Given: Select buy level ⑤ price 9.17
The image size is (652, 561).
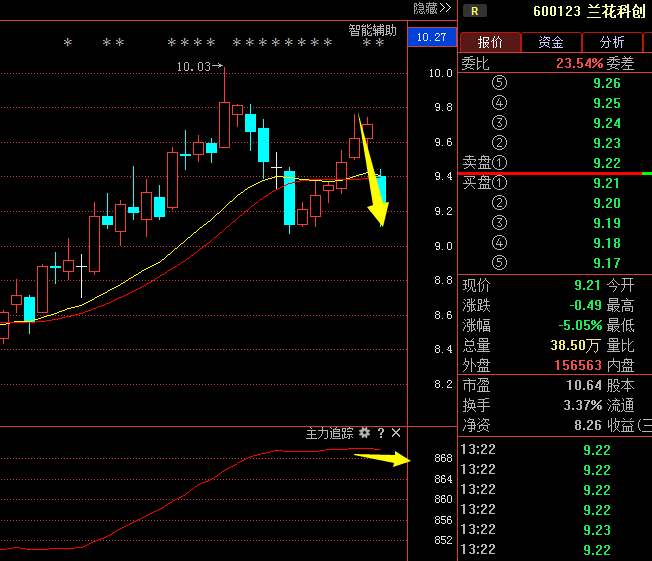Looking at the screenshot, I should pyautogui.click(x=607, y=263).
